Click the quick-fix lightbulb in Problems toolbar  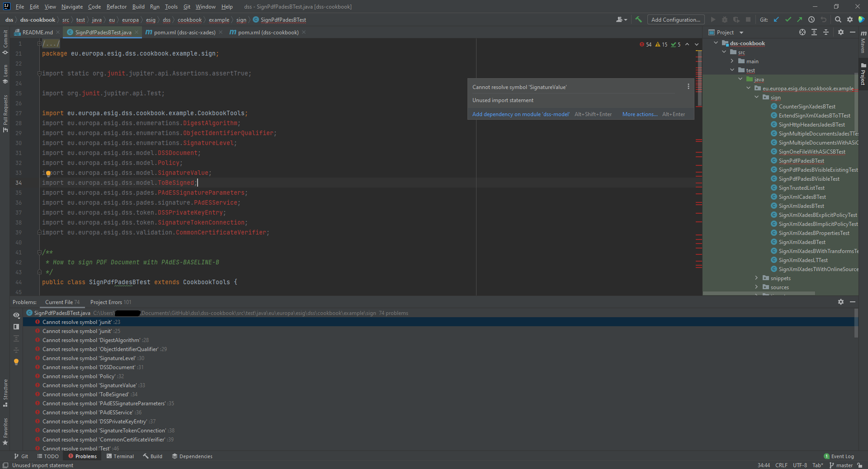(x=16, y=361)
